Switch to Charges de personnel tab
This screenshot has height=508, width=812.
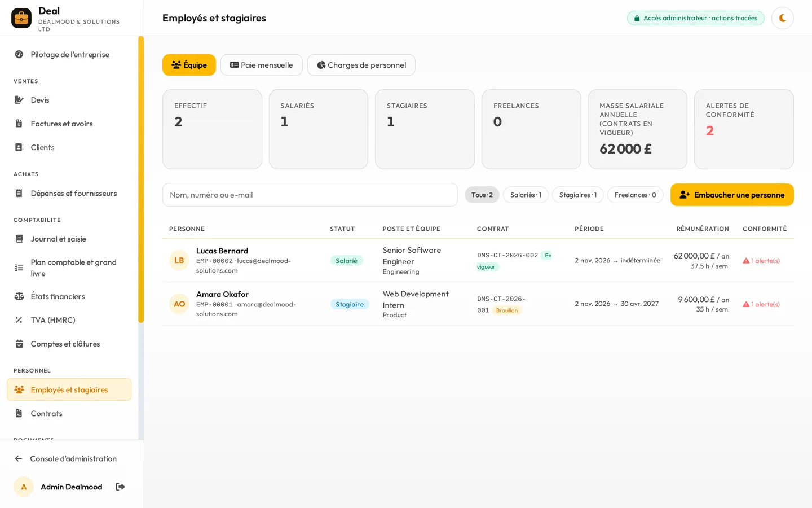click(361, 65)
